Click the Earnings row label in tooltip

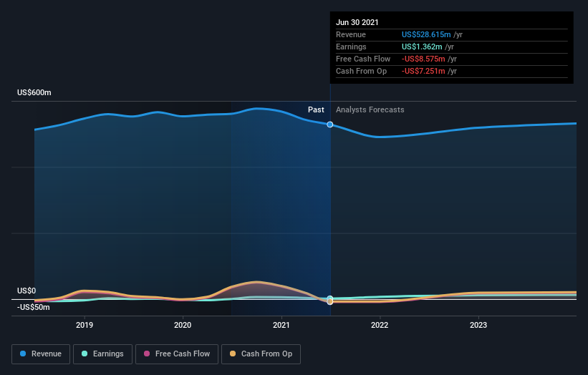point(352,47)
